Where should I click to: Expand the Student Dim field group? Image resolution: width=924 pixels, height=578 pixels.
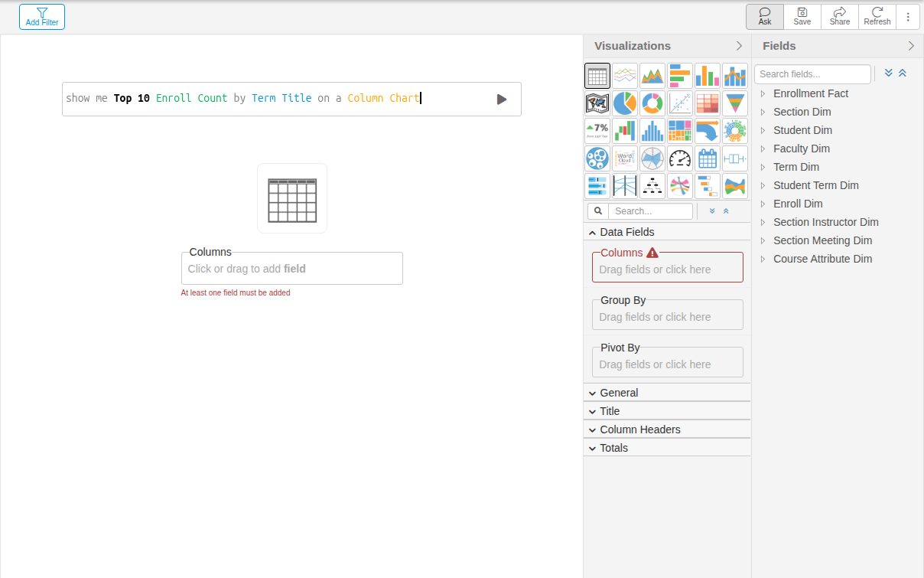763,130
